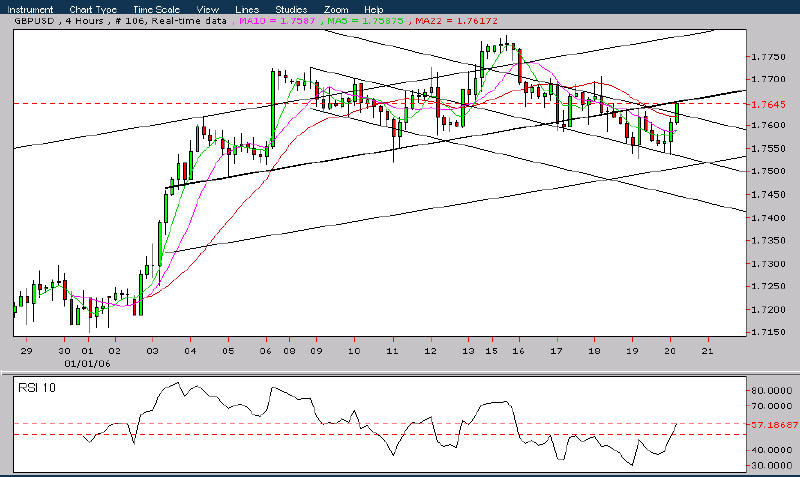Click the MA22 = 1.76172 indicator label
Viewport: 800px width, 477px height.
click(456, 21)
